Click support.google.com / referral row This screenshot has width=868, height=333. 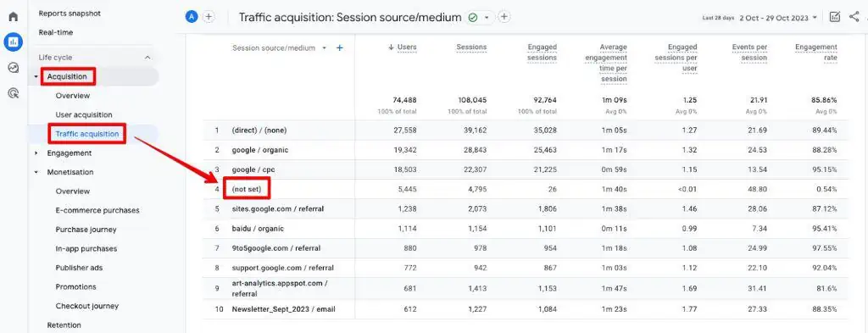(x=525, y=269)
